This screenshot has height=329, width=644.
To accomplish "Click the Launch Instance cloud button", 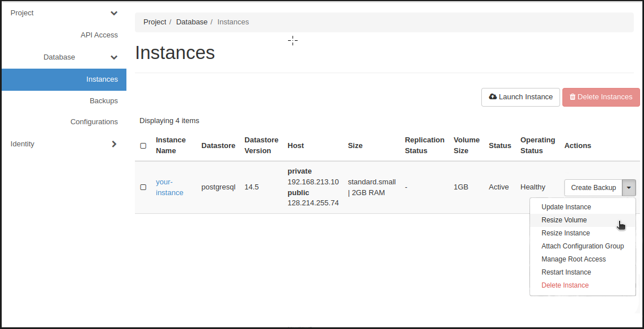I will pos(520,97).
